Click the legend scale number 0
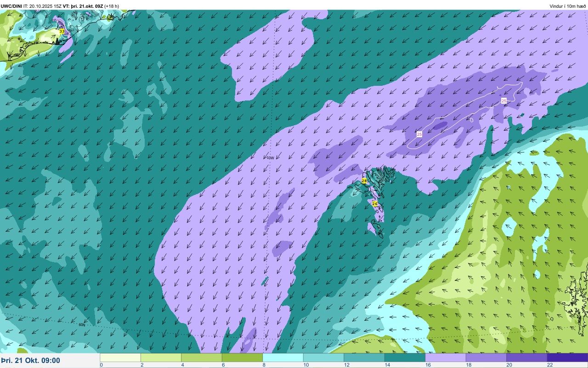Screen dimensions: 588x368 (x=101, y=365)
